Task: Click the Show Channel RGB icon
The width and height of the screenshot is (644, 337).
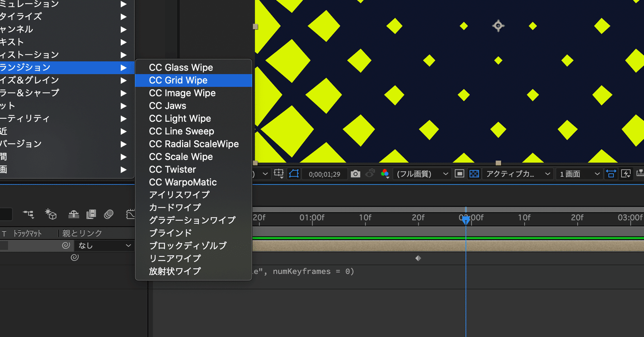Action: coord(385,174)
